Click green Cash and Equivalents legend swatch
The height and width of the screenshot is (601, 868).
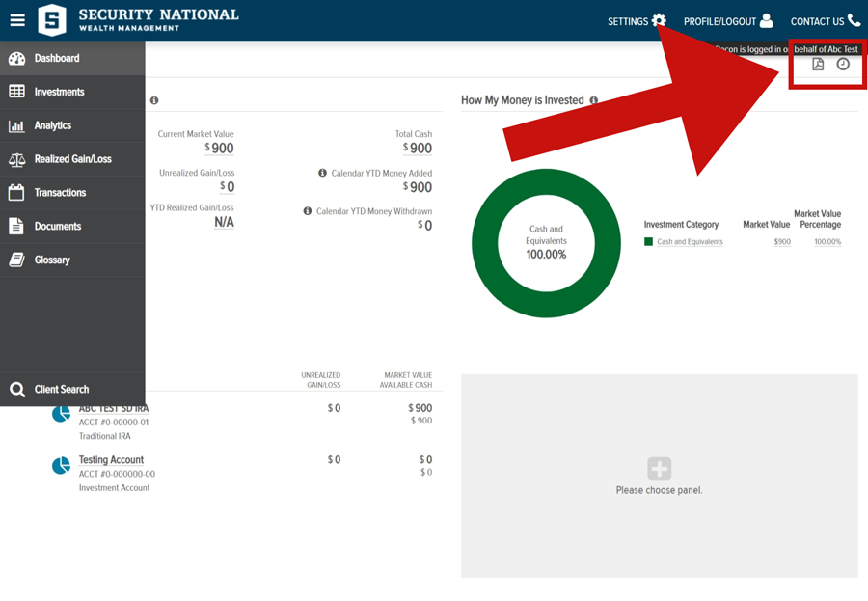point(648,241)
